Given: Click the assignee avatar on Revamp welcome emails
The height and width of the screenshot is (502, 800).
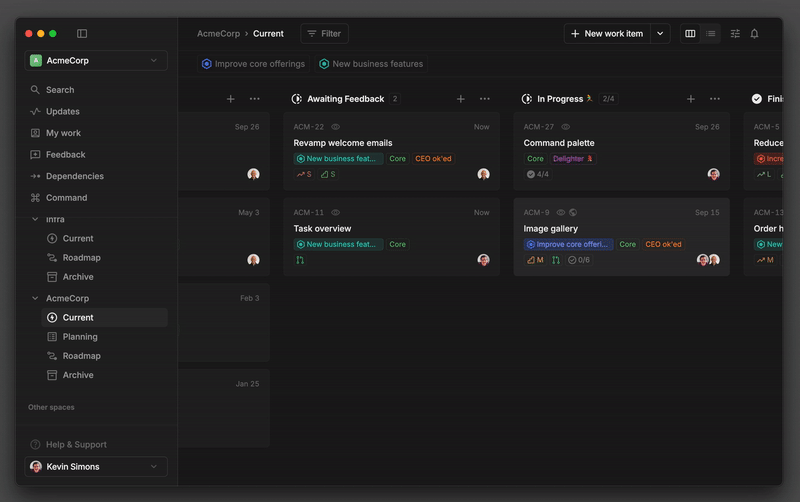Looking at the screenshot, I should pos(483,174).
